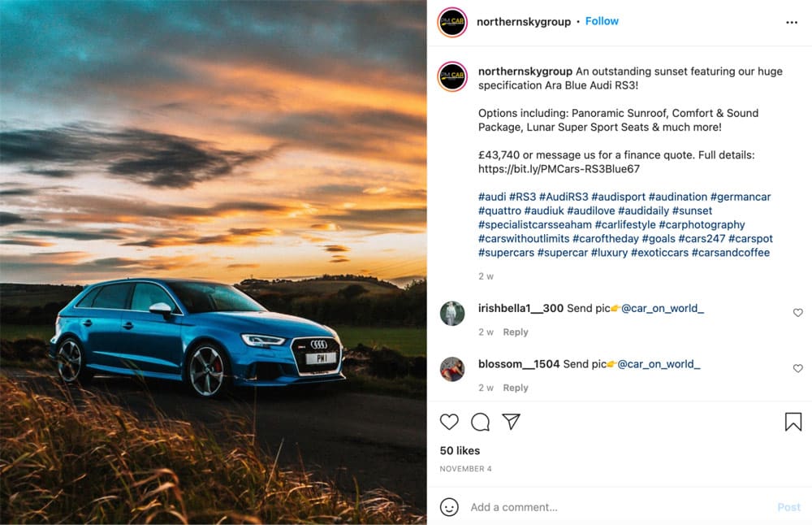
Task: Open the emoji picker in the comment bar
Action: tap(449, 506)
